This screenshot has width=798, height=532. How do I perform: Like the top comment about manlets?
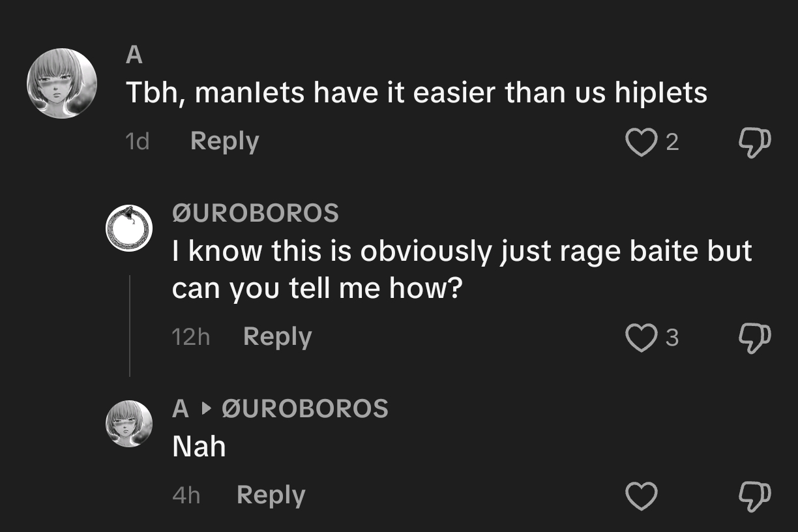(x=642, y=141)
